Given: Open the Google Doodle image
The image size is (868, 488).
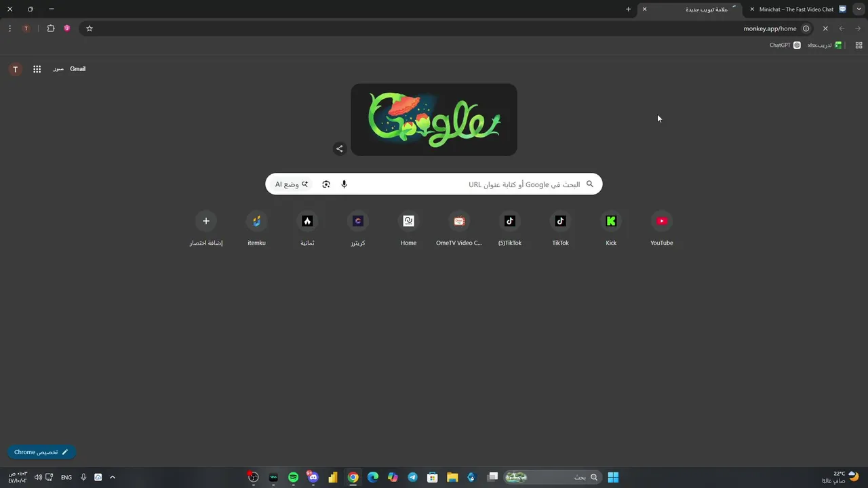Looking at the screenshot, I should click(x=434, y=120).
